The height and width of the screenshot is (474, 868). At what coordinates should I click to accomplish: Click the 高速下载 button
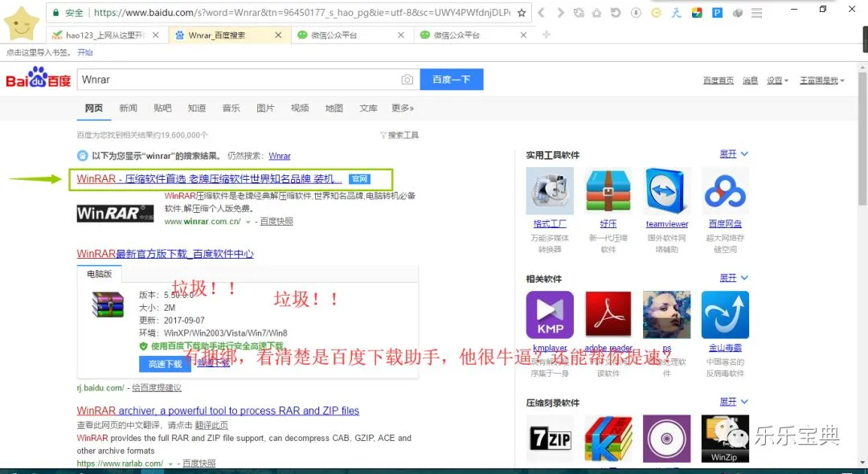tap(165, 364)
